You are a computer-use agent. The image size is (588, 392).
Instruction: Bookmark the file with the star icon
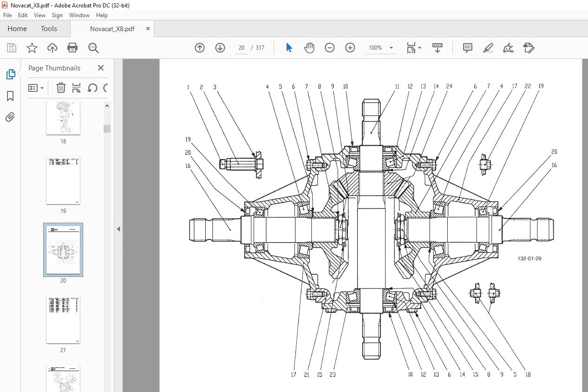coord(32,48)
